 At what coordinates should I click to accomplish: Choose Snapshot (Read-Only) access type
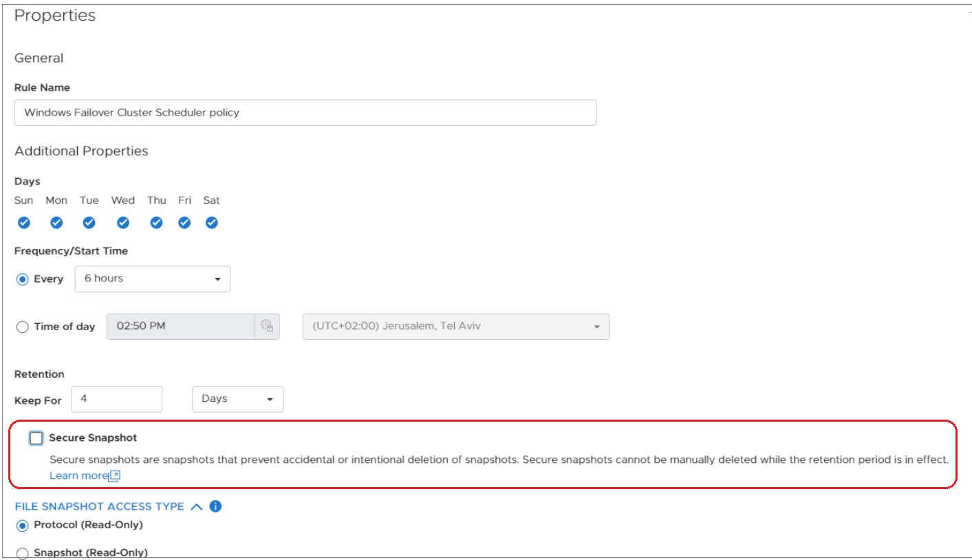[x=23, y=553]
